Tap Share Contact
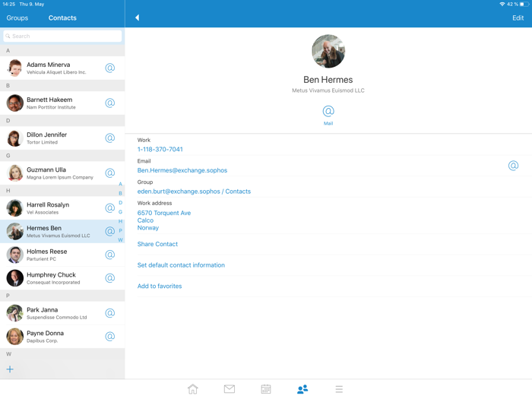 [157, 244]
